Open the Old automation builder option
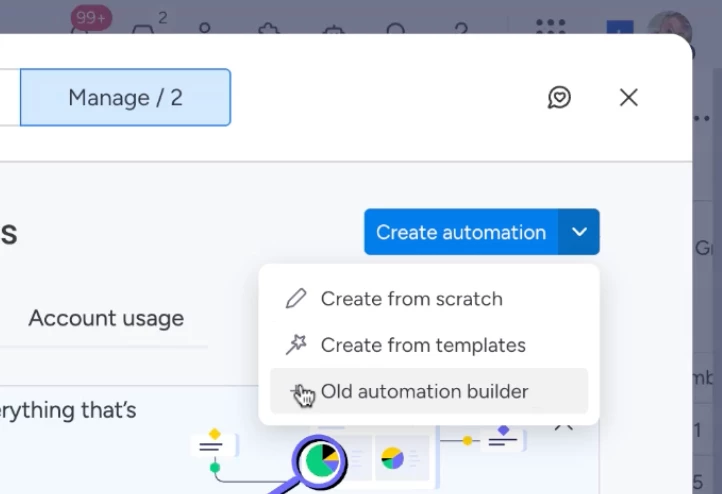This screenshot has height=494, width=722. click(424, 391)
